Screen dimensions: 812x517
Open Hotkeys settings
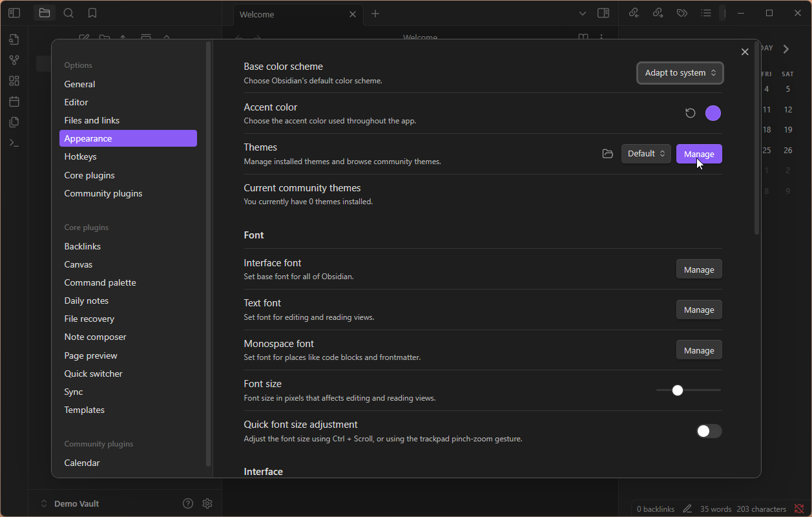tap(128, 156)
